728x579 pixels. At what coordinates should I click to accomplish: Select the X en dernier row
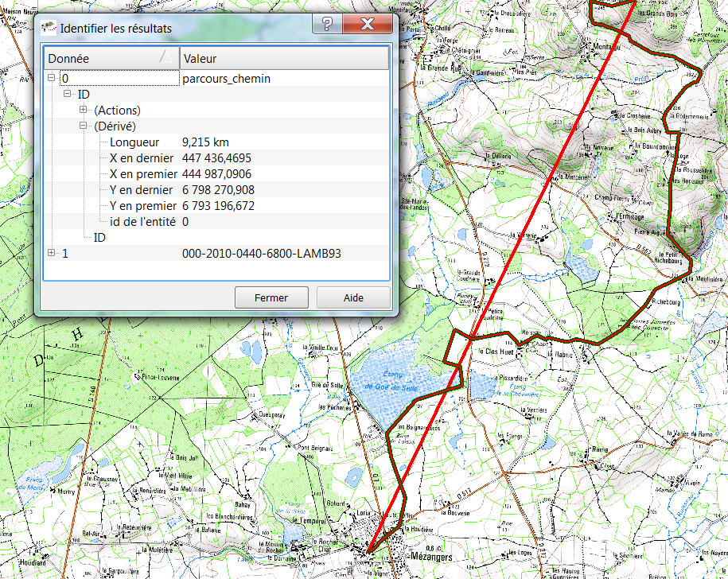[x=140, y=158]
